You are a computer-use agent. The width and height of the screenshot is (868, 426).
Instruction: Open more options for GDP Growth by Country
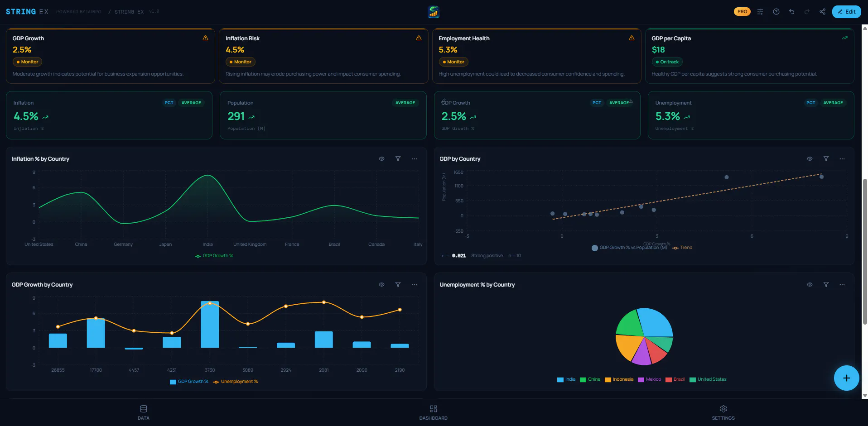click(x=415, y=285)
